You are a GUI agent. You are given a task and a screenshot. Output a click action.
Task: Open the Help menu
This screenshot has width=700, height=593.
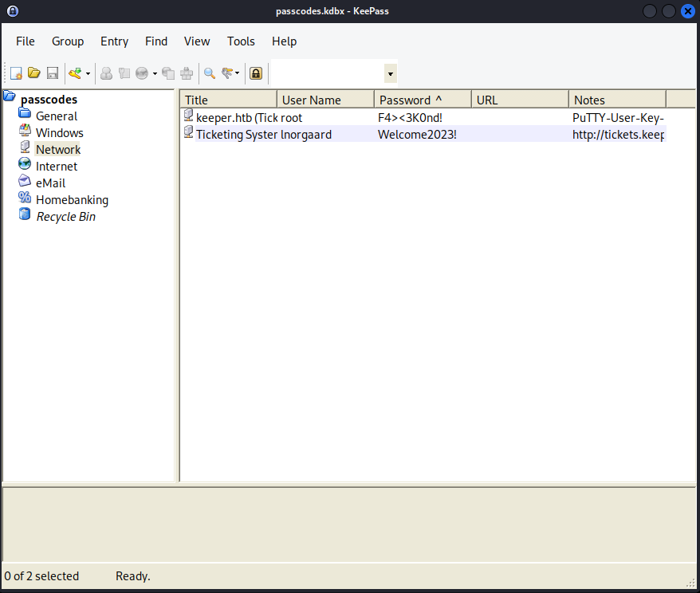click(285, 41)
